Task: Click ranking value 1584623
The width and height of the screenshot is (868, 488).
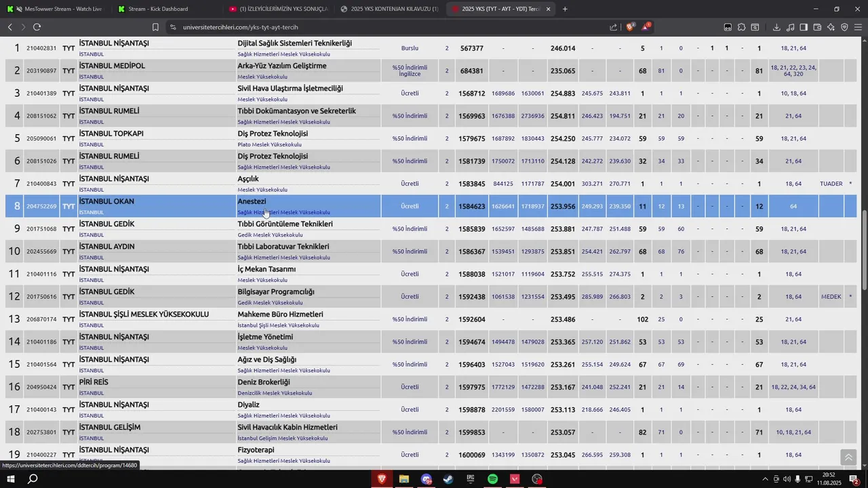Action: pyautogui.click(x=471, y=206)
